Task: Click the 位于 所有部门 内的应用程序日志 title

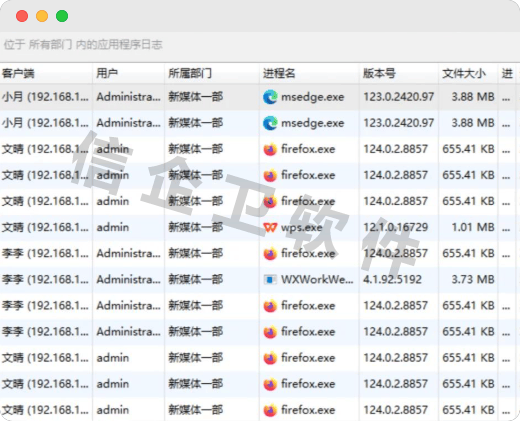Action: coord(83,44)
